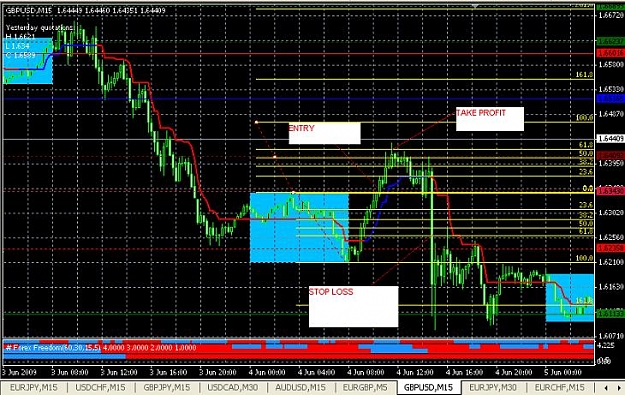
Task: Click the '3 Jun 16:00' time label
Action: [168, 373]
